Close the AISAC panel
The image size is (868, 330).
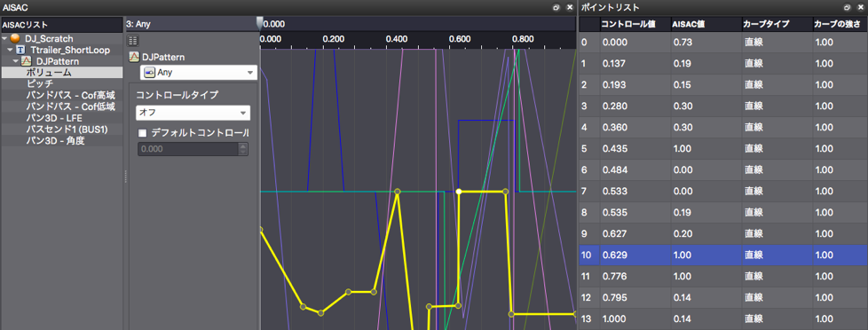570,7
